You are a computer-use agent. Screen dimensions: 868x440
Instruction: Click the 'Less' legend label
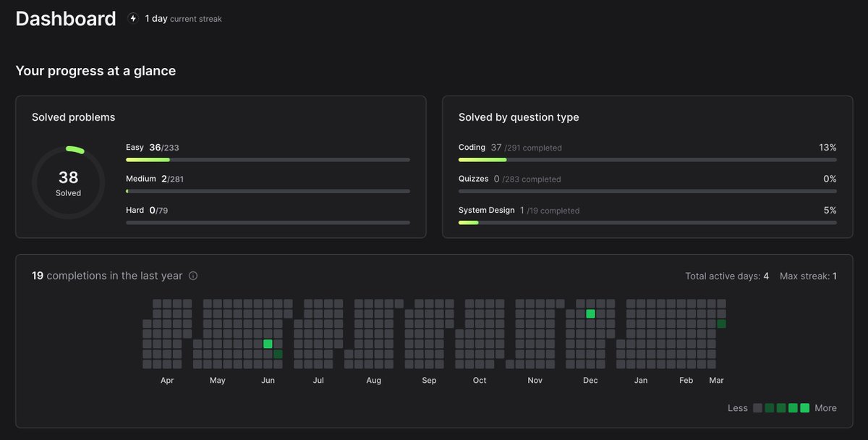[x=738, y=408]
